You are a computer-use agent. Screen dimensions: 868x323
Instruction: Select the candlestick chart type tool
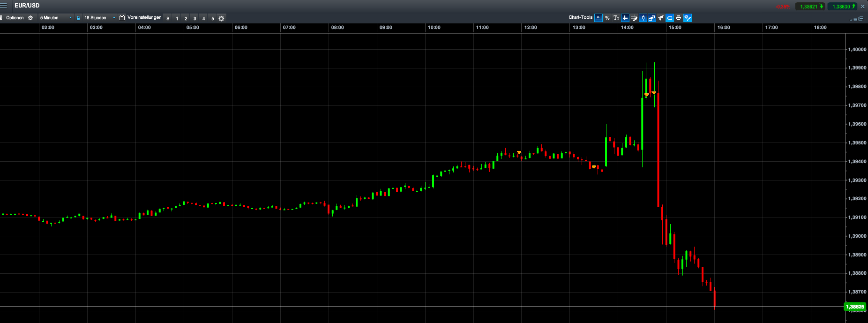(x=643, y=18)
